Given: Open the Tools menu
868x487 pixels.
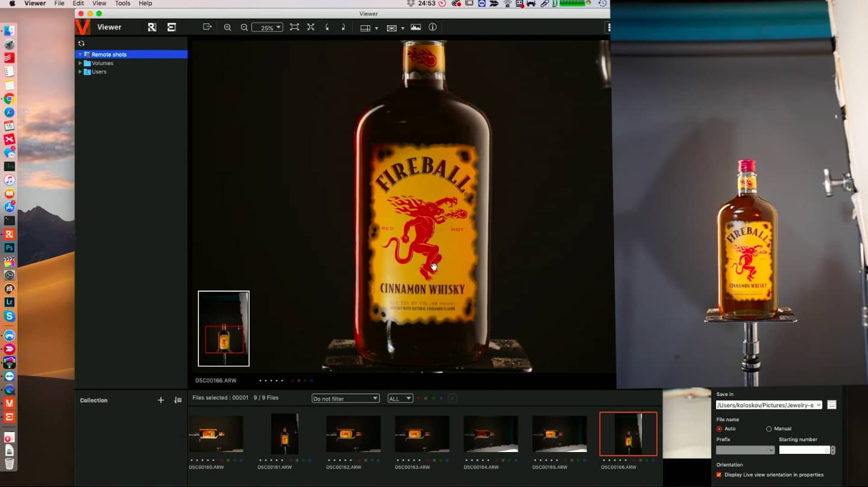Looking at the screenshot, I should [x=122, y=4].
